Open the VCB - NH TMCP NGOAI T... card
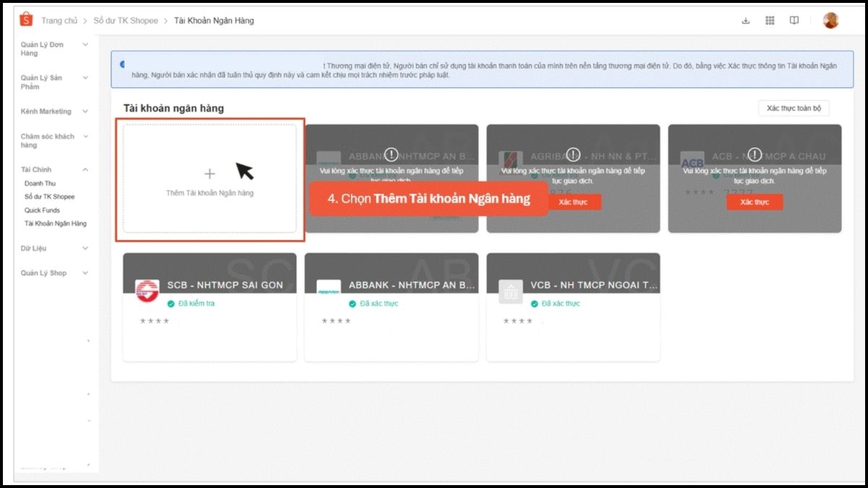The height and width of the screenshot is (488, 868). [573, 307]
